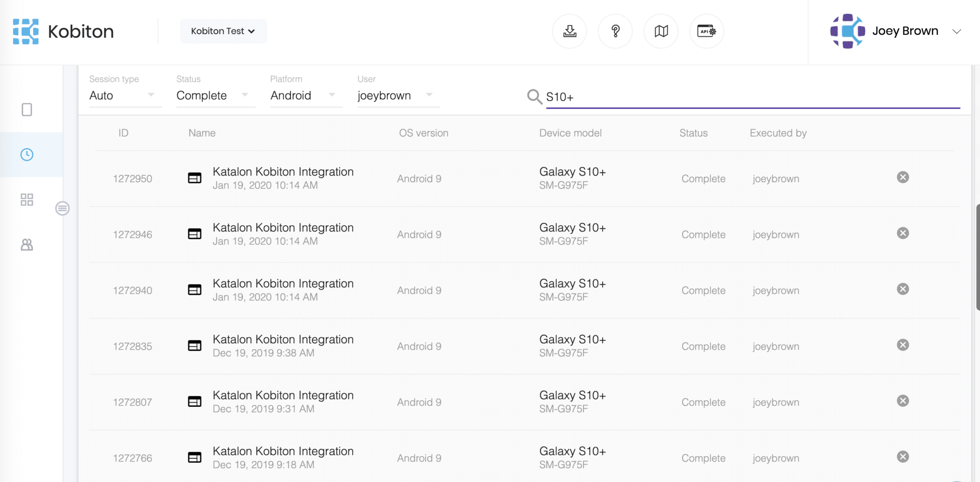
Task: Remove session 1272835 using its X button
Action: pos(902,345)
